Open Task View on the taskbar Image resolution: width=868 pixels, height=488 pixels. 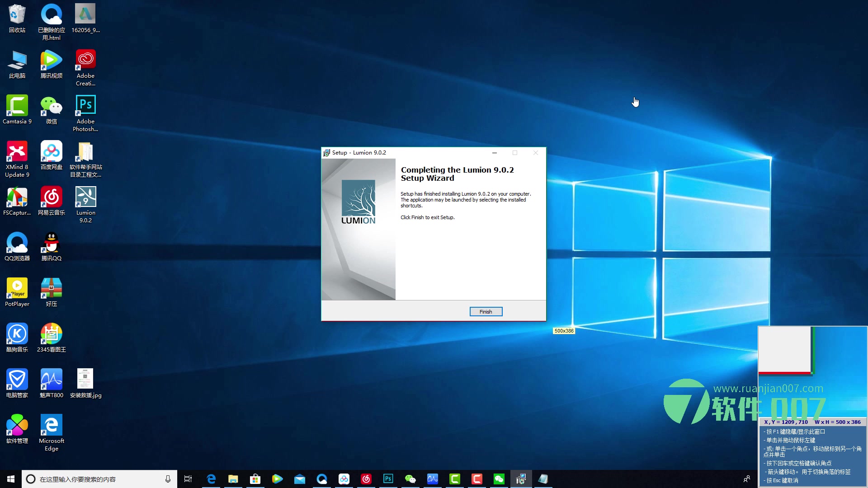[188, 479]
